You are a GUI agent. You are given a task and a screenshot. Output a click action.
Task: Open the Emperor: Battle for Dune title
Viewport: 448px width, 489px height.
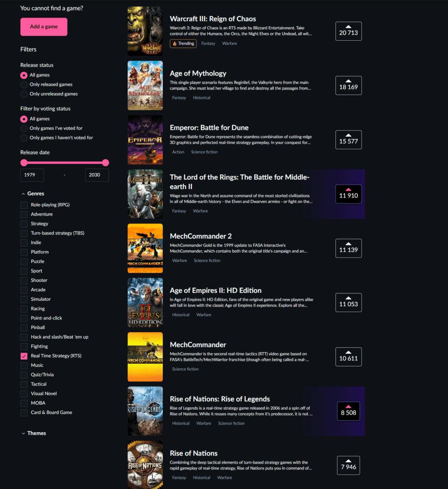coord(209,128)
